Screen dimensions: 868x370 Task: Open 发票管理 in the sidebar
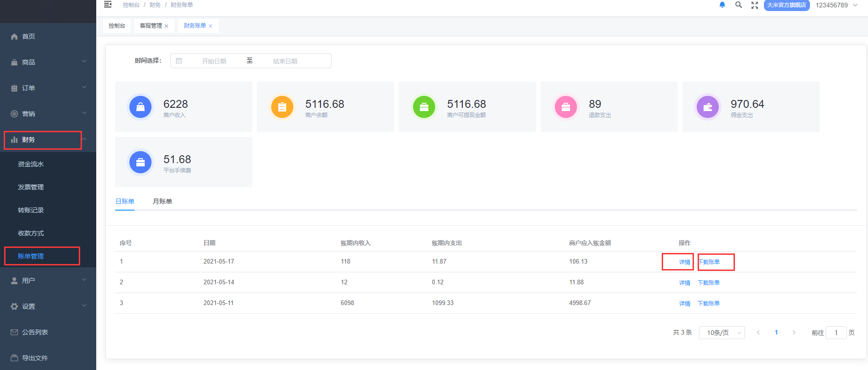point(31,187)
